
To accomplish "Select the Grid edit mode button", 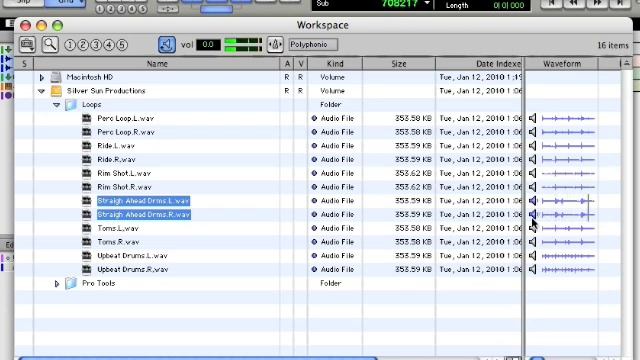I will click(65, 2).
